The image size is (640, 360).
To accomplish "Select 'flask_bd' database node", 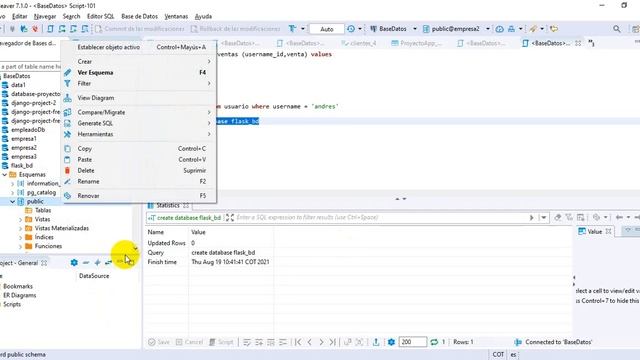I will point(22,166).
